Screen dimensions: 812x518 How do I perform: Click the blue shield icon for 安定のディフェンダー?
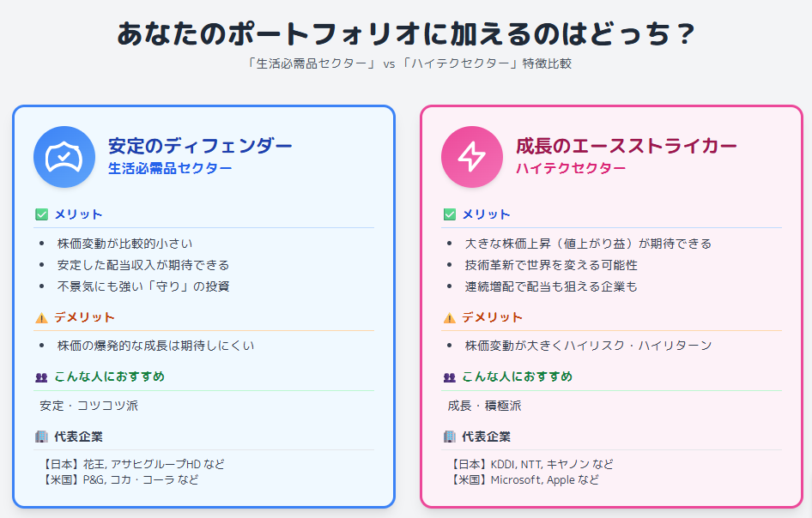64,157
